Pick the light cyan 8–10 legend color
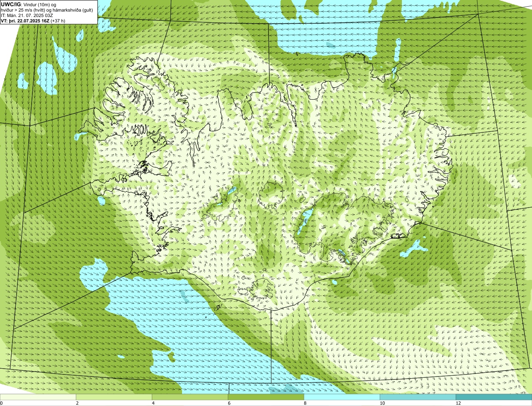Image resolution: width=532 pixels, height=406 pixels. coord(342,397)
